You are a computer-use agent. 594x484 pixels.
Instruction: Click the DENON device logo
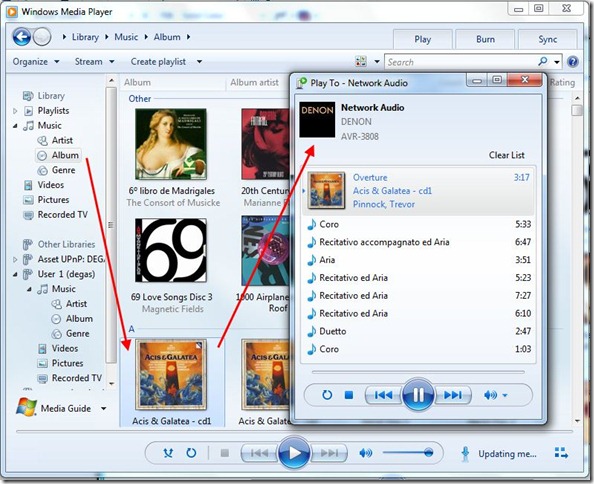click(317, 119)
